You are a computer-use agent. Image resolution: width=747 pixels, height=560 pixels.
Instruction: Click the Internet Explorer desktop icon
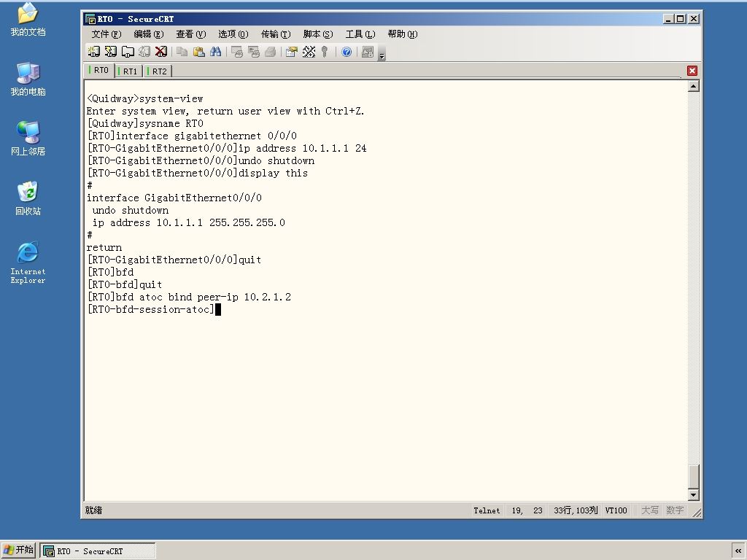click(x=28, y=262)
